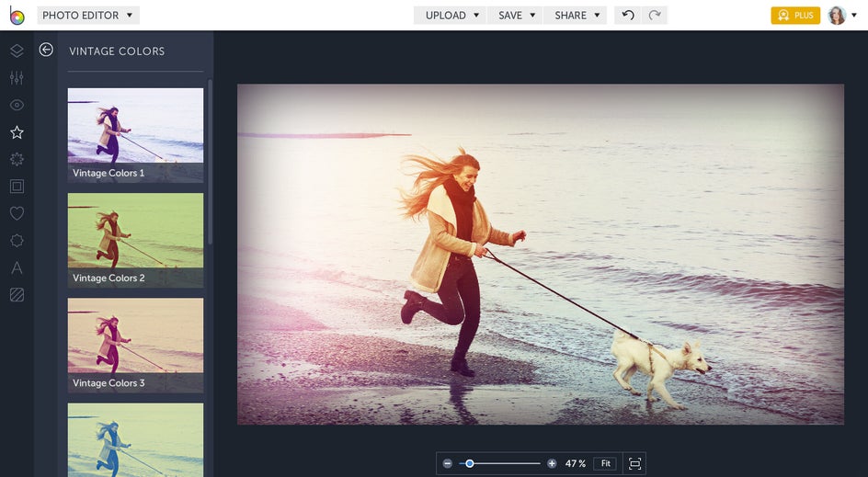Open the Save dropdown menu
868x477 pixels.
pyautogui.click(x=515, y=16)
